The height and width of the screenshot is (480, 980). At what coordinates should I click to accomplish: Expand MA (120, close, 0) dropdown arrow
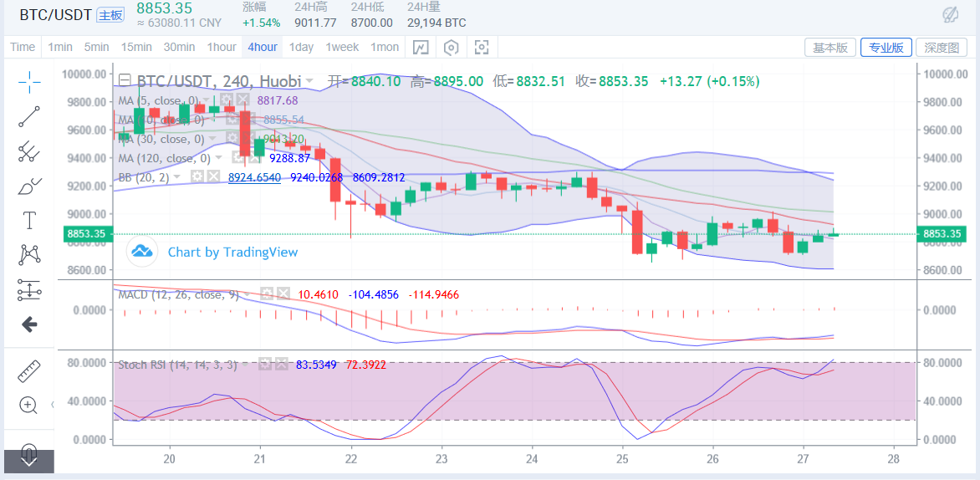219,159
